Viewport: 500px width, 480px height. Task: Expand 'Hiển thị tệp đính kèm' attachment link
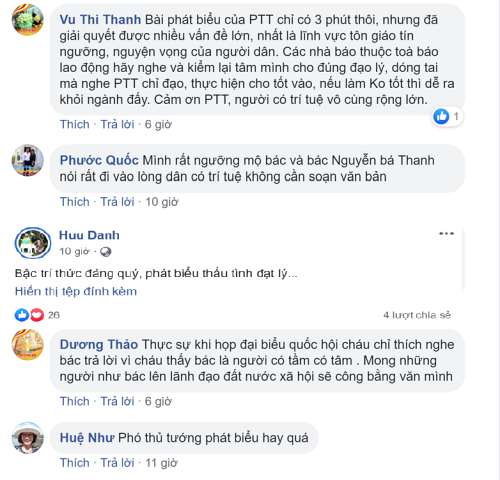coord(76,291)
